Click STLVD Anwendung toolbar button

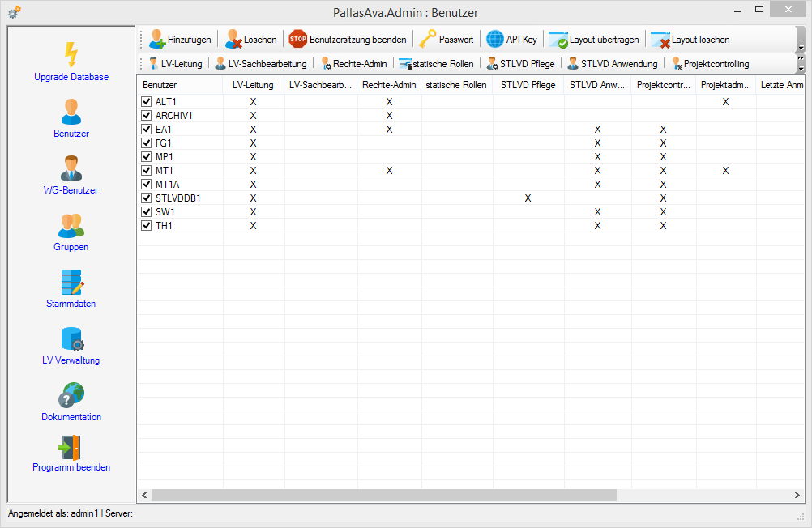click(x=613, y=64)
